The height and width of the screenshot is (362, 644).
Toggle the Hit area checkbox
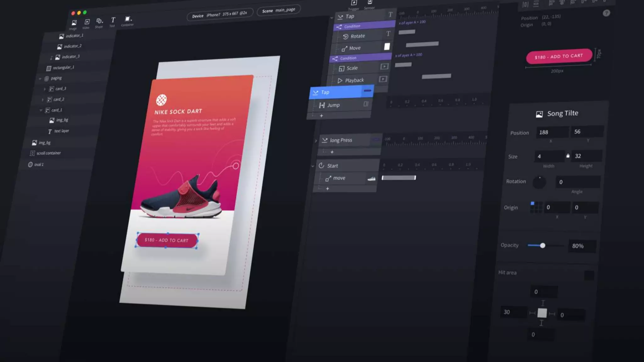point(589,276)
